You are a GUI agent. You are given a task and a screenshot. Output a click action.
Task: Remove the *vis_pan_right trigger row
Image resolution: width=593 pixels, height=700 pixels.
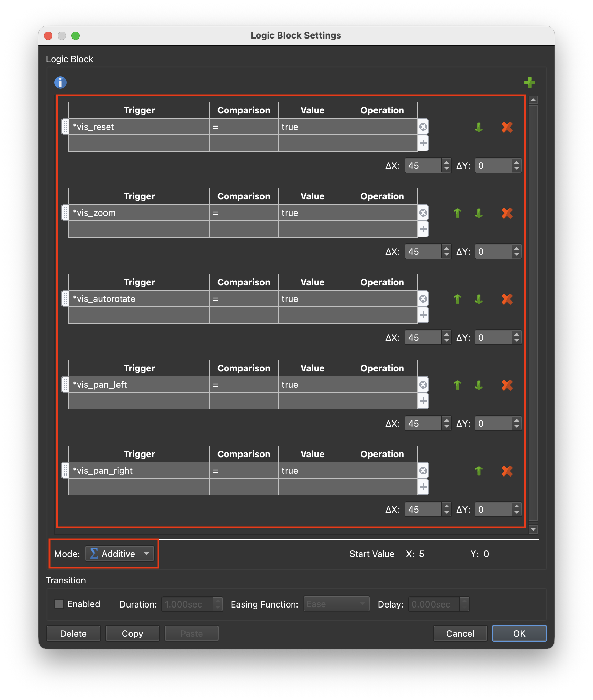pos(423,471)
